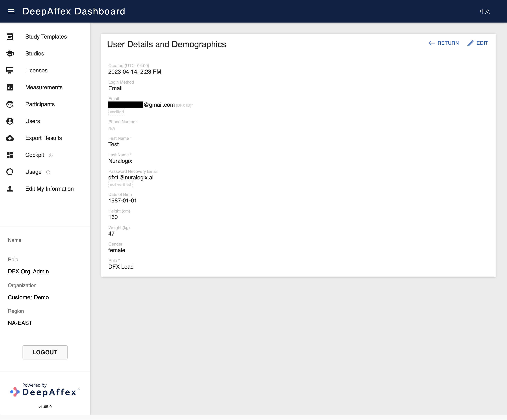Click organization 'Customer Demo'

(28, 297)
